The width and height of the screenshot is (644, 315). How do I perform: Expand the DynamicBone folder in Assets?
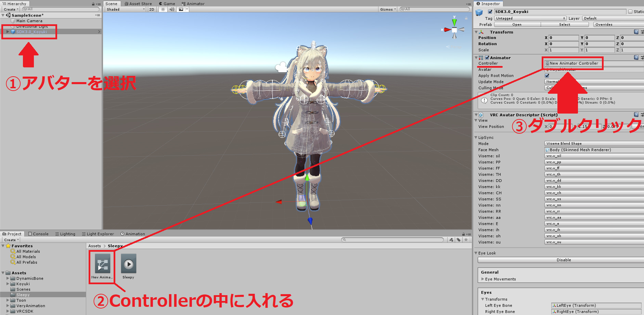8,278
